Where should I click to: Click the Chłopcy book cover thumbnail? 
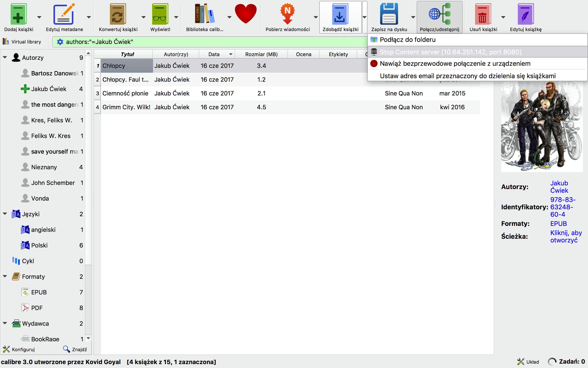click(x=542, y=126)
